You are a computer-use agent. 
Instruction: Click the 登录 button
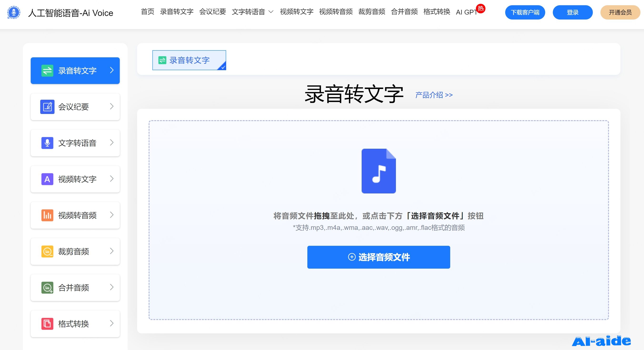pos(573,12)
